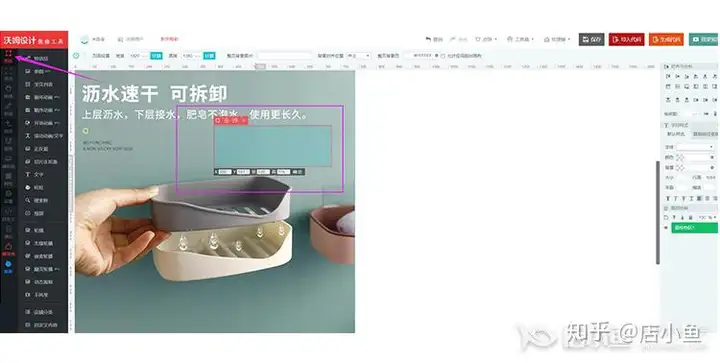Select 滚动动画/文字 in the module list

point(45,136)
